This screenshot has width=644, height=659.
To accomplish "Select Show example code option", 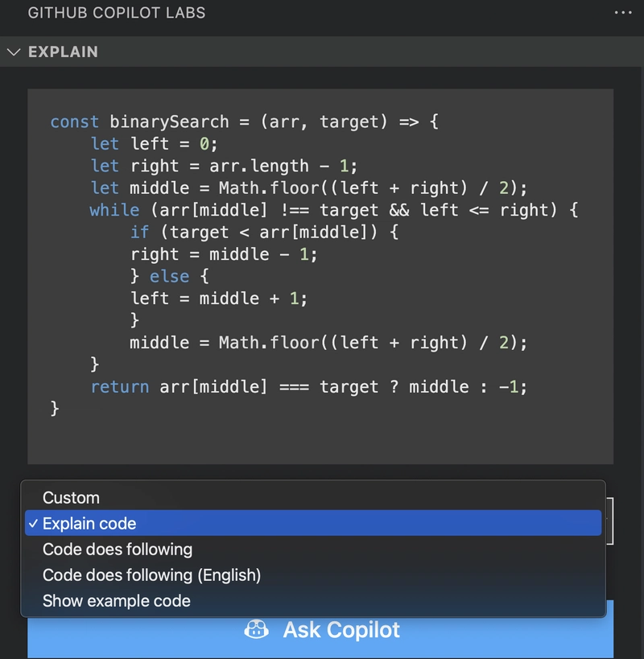I will (x=313, y=600).
